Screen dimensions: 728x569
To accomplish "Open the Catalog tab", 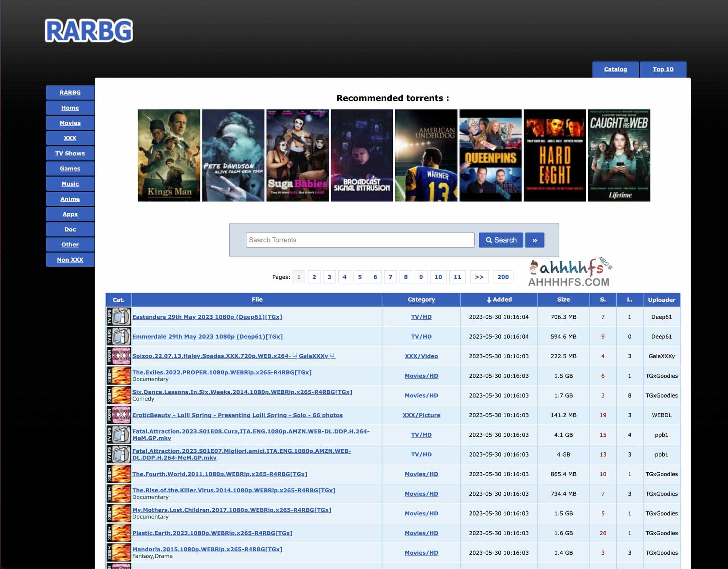I will click(615, 69).
